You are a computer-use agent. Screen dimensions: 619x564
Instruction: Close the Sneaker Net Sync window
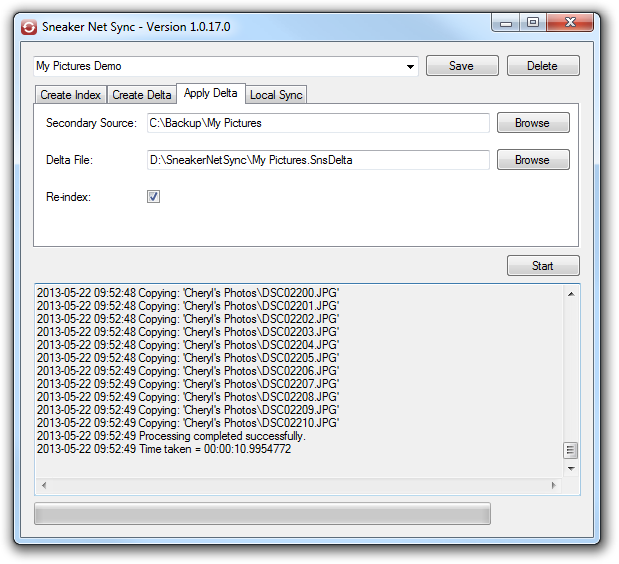click(570, 22)
